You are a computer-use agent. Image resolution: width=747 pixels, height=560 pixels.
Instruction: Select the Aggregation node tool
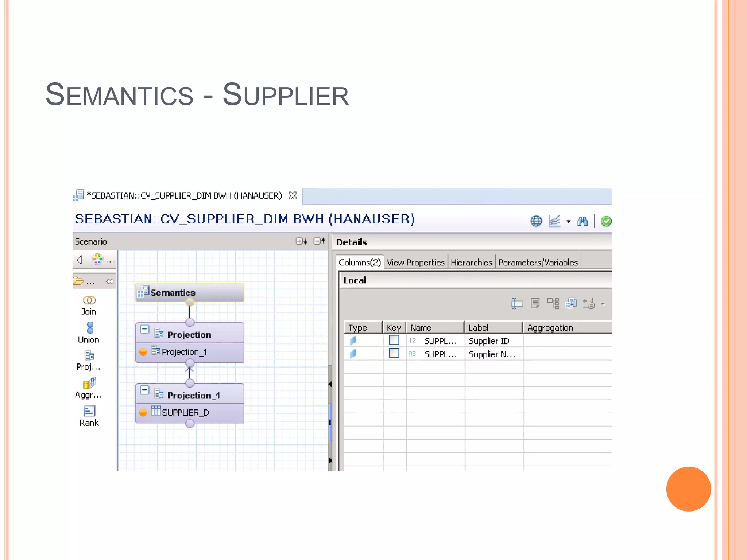89,388
